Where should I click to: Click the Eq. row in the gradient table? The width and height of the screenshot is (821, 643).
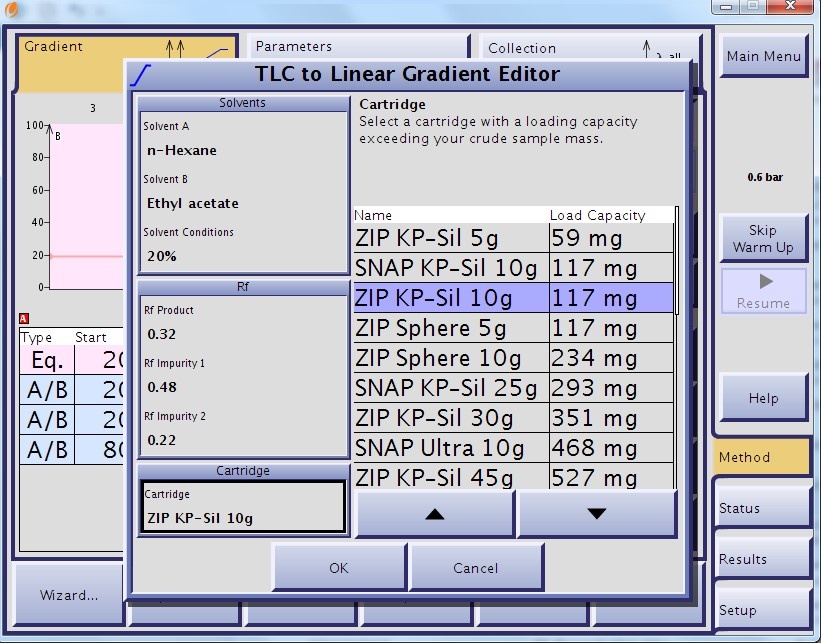tap(71, 360)
